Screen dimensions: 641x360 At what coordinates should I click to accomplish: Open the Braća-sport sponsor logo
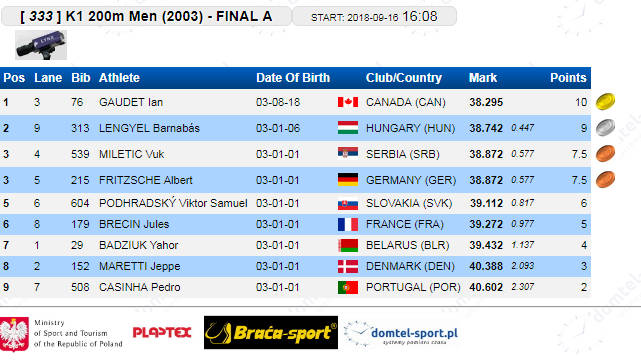(x=271, y=333)
